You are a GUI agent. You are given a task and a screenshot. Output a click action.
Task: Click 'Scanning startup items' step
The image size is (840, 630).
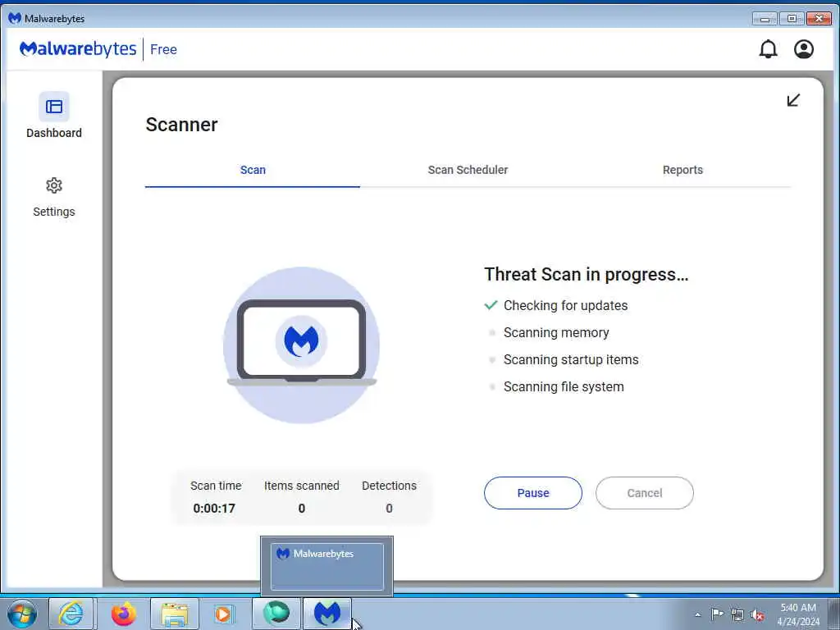(x=571, y=359)
